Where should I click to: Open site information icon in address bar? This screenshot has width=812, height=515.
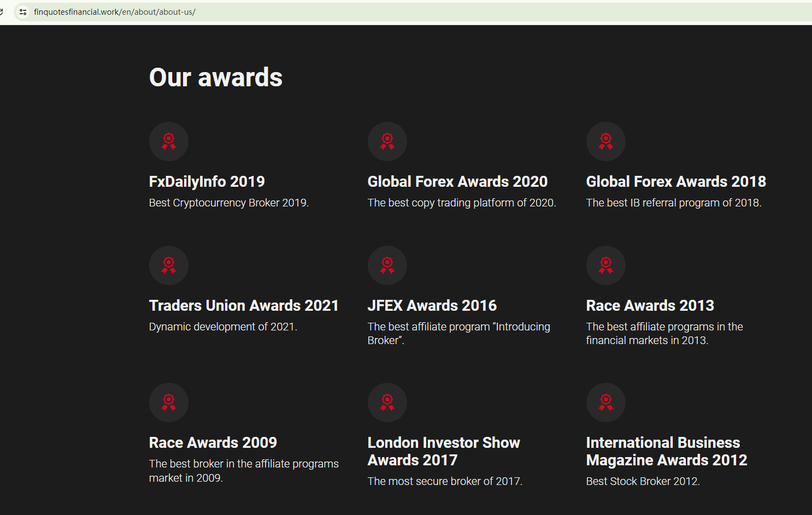23,12
